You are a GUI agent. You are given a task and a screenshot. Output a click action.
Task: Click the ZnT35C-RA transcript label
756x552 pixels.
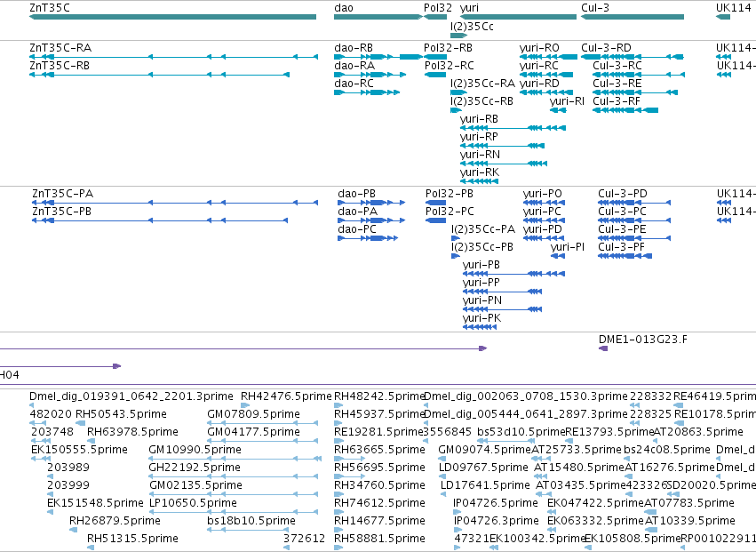pyautogui.click(x=60, y=48)
